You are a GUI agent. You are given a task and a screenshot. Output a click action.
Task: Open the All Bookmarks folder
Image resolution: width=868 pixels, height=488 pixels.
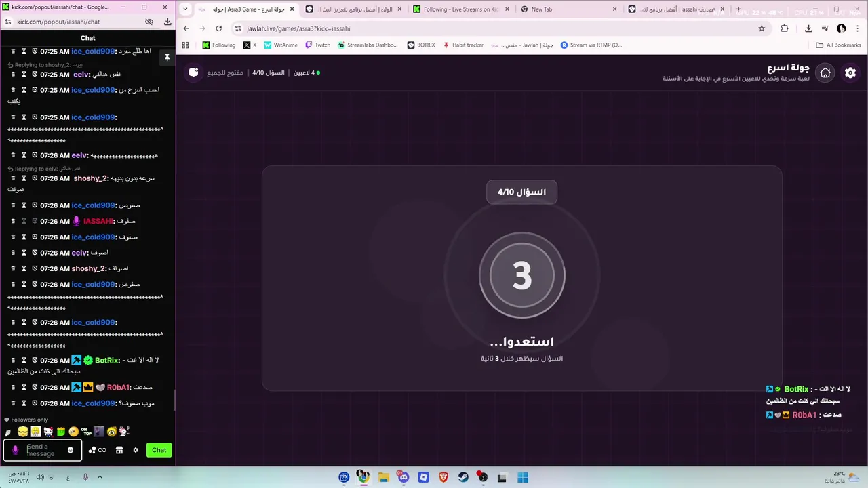[x=839, y=45]
